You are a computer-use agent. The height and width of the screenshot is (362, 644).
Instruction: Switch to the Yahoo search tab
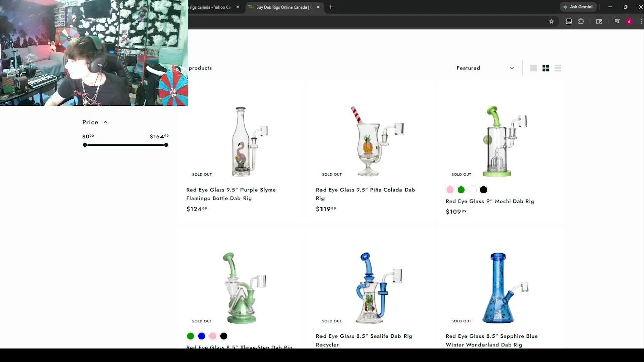pyautogui.click(x=210, y=7)
